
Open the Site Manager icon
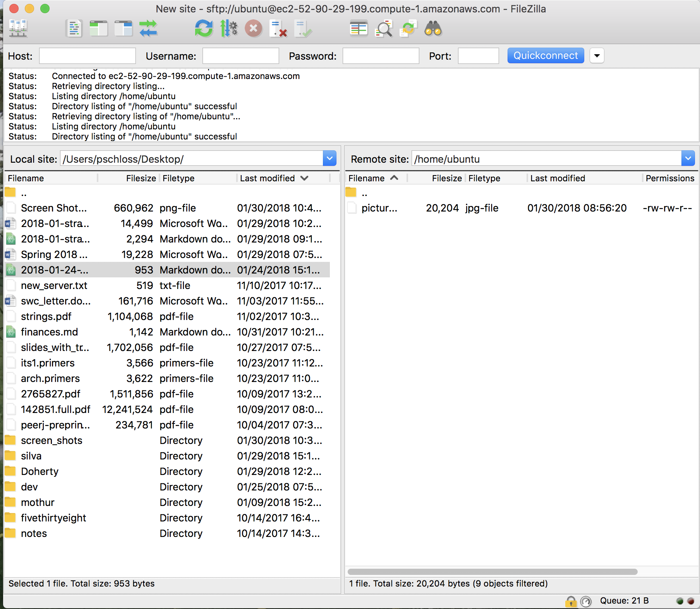pyautogui.click(x=18, y=29)
